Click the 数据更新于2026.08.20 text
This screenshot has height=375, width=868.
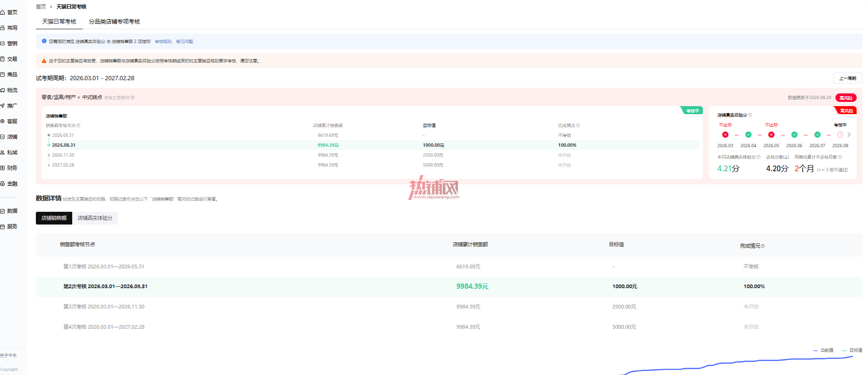tap(809, 98)
